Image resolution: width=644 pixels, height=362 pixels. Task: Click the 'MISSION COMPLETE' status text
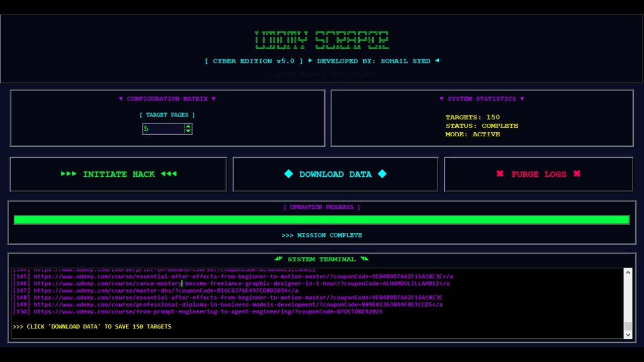pyautogui.click(x=321, y=235)
